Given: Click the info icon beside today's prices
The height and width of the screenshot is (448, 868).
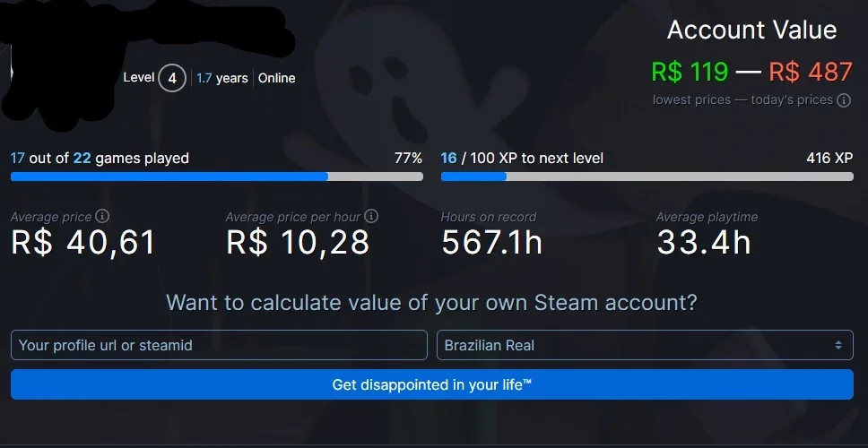Looking at the screenshot, I should [844, 100].
